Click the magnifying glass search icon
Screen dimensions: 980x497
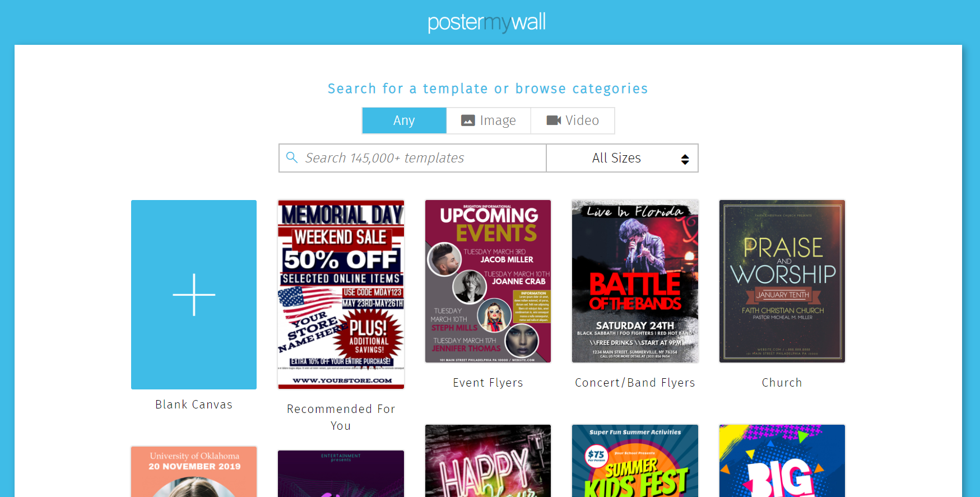[292, 157]
